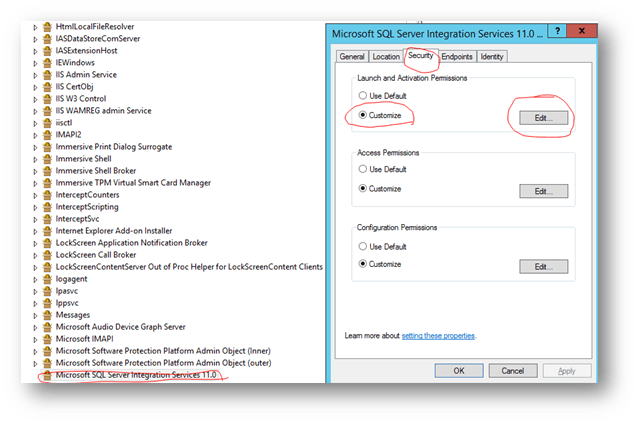Open the Identity tab
Viewport: 640px width, 425px height.
[x=492, y=57]
